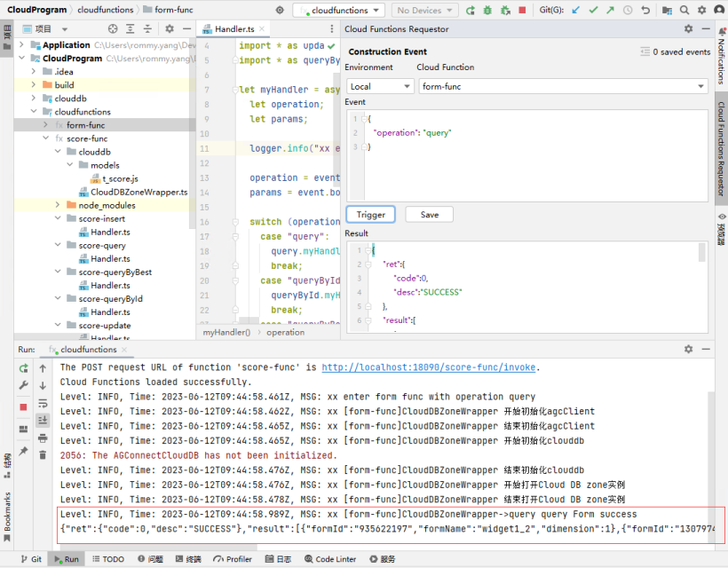The width and height of the screenshot is (728, 568).
Task: Open project panel gear options
Action: click(170, 28)
